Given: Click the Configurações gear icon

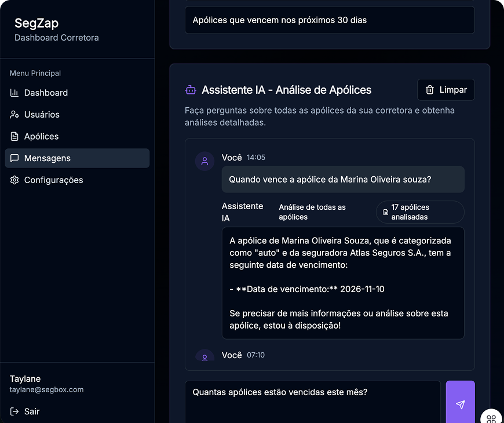Looking at the screenshot, I should (x=14, y=180).
